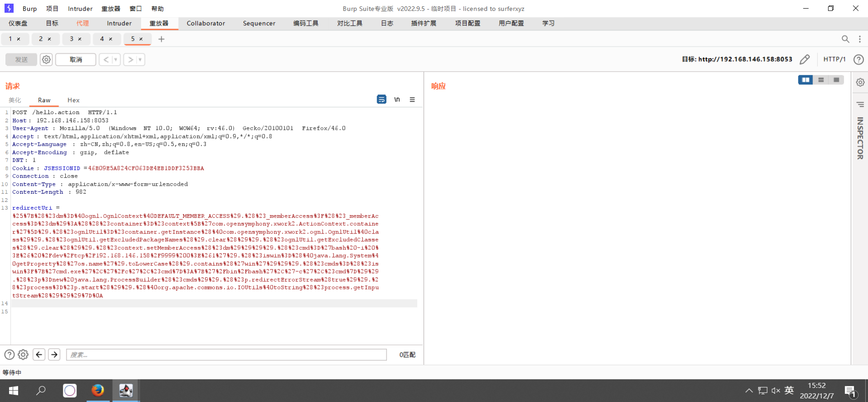Viewport: 868px width, 402px height.
Task: Click the muted volume tray icon
Action: (776, 391)
